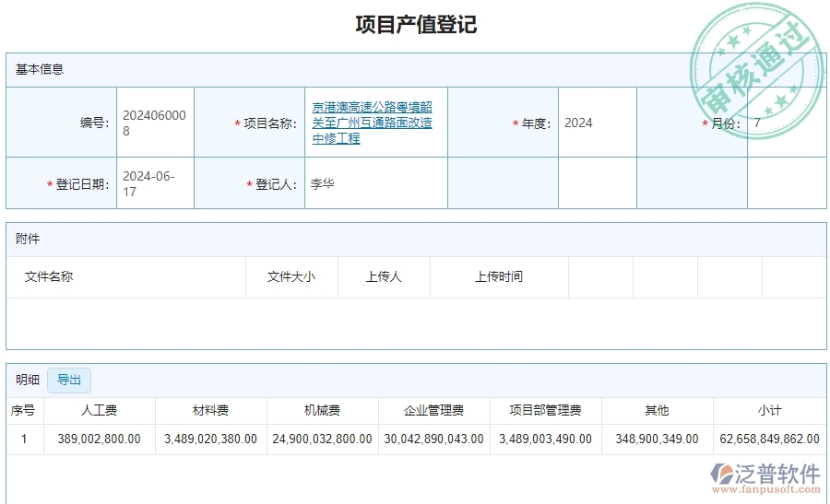Viewport: 830px width, 504px height.
Task: Click the 企业管理费 column header
Action: click(434, 410)
